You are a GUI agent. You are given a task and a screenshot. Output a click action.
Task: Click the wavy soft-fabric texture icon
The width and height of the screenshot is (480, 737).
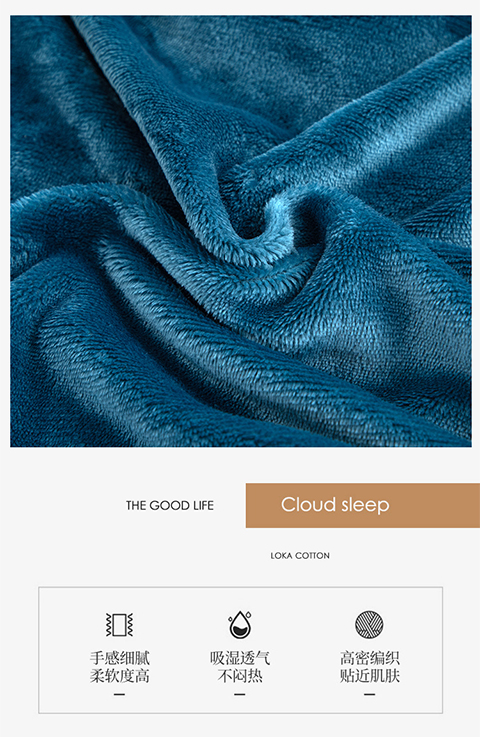click(119, 625)
